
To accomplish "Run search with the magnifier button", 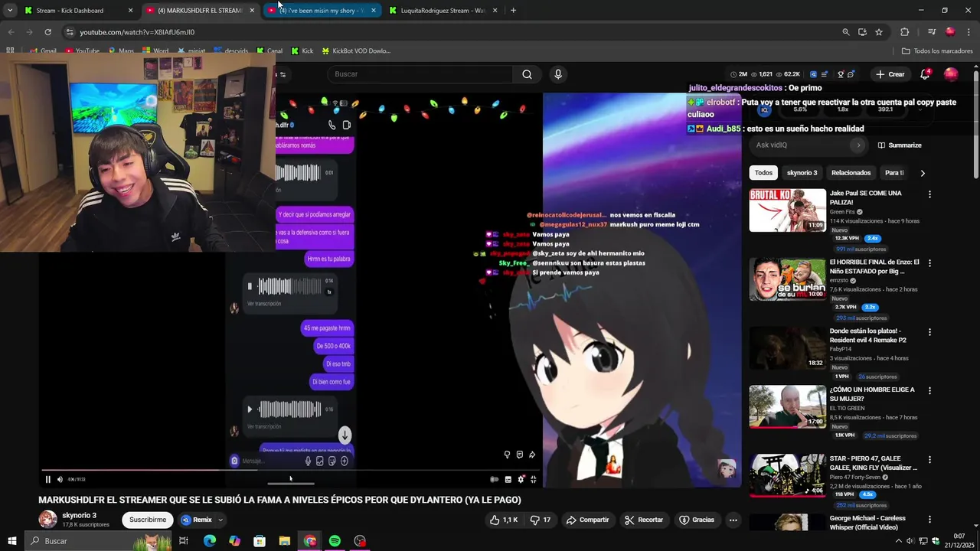I will (x=527, y=74).
